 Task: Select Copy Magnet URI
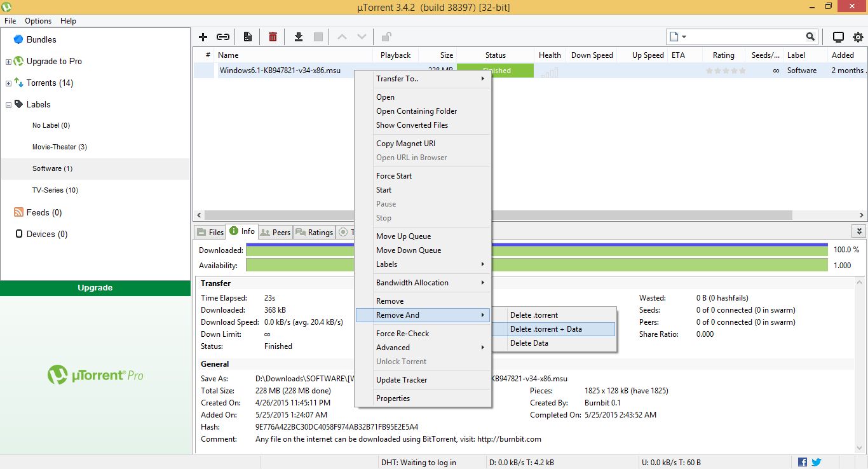422,144
